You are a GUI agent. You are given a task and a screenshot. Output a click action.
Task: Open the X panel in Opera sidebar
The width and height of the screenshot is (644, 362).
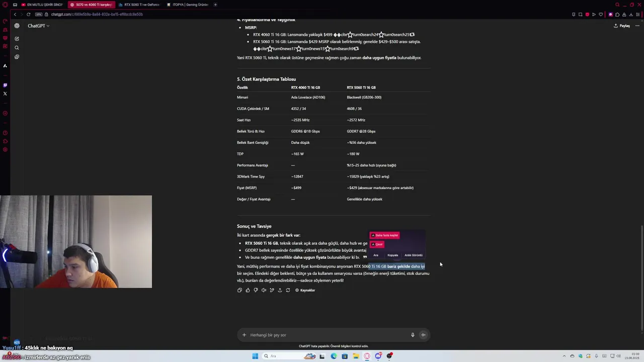pos(5,94)
